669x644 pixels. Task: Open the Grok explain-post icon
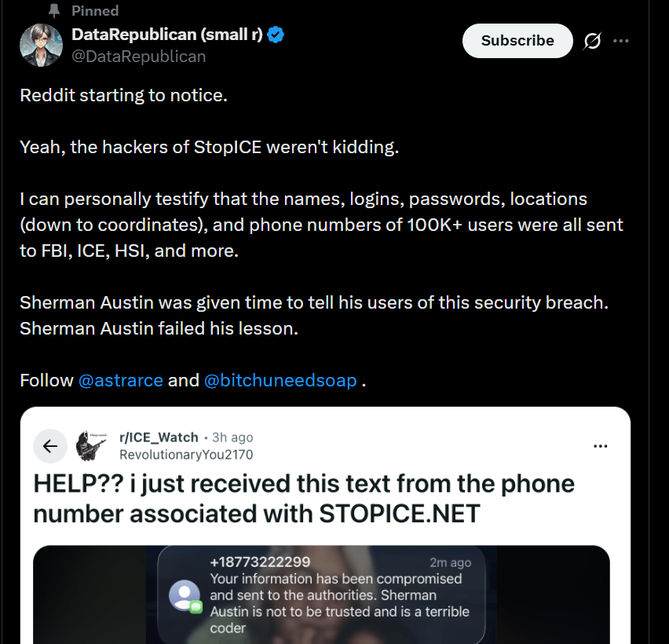point(592,41)
